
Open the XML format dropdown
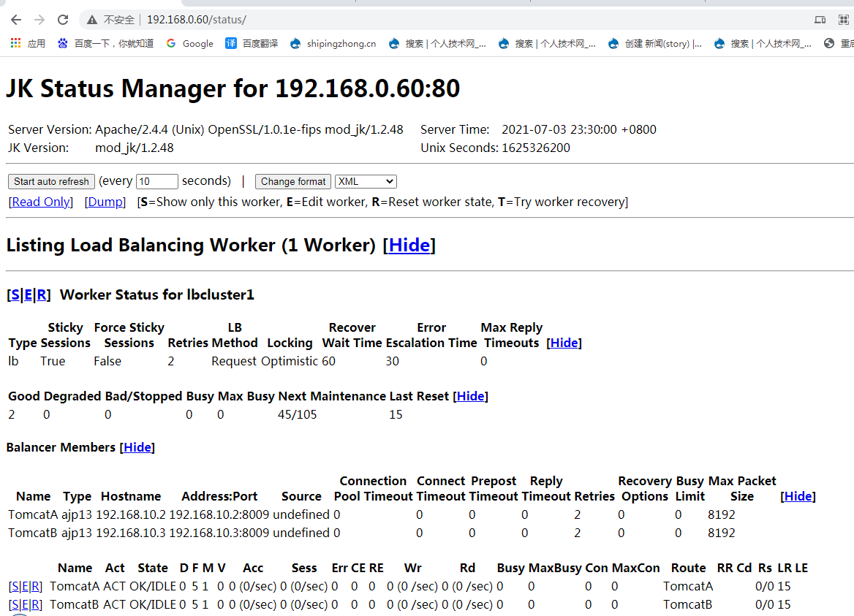[366, 181]
